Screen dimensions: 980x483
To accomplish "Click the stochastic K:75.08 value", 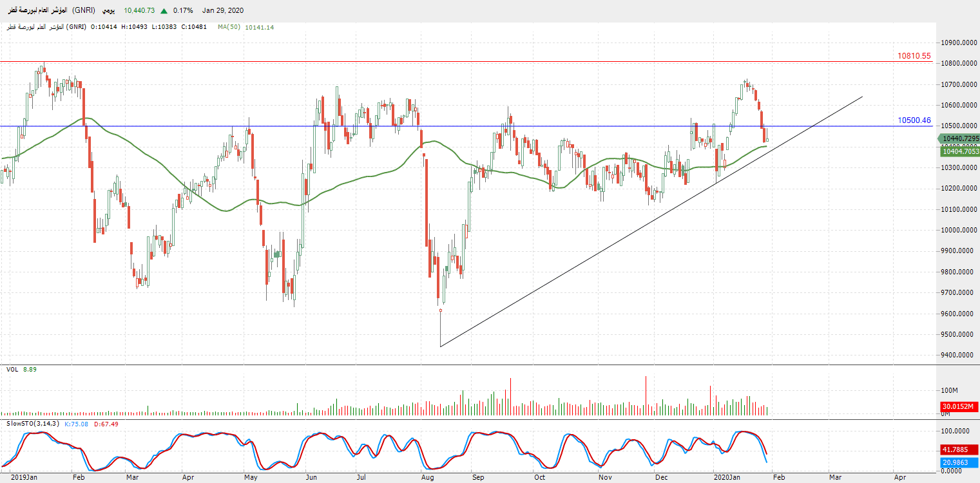I will point(77,424).
